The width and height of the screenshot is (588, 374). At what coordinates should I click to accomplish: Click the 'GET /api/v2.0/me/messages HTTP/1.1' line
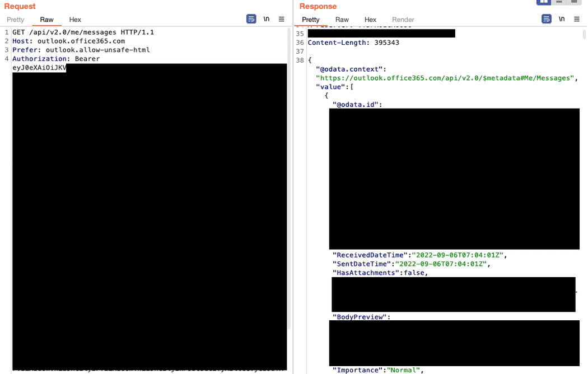point(83,32)
